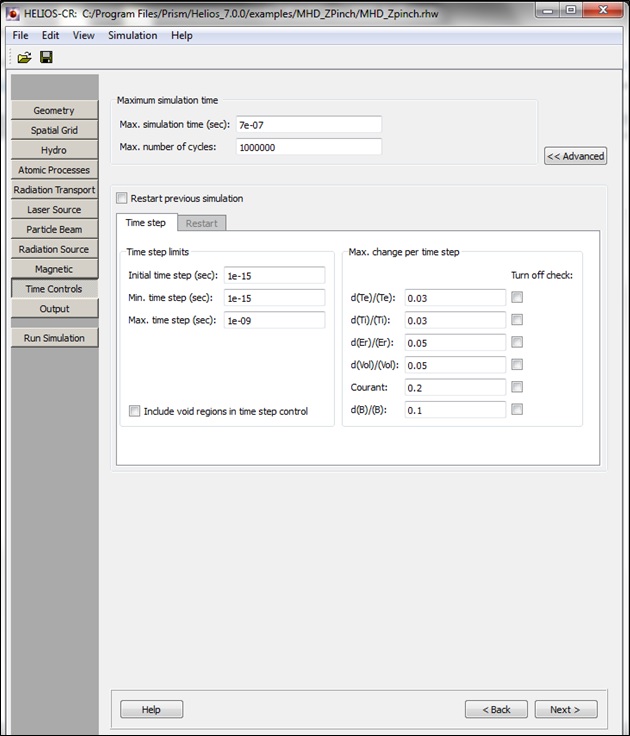Select the Magnetic sidebar button
Screen dimensions: 630x736
click(x=54, y=269)
